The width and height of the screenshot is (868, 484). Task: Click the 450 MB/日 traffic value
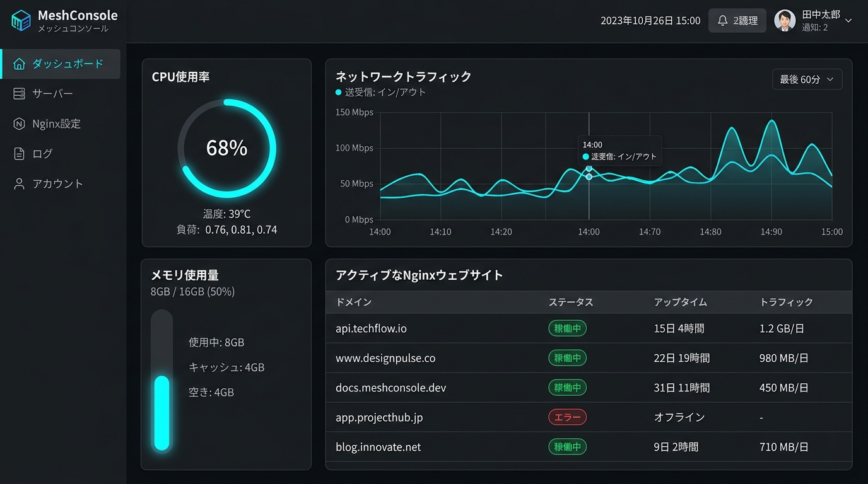click(784, 388)
